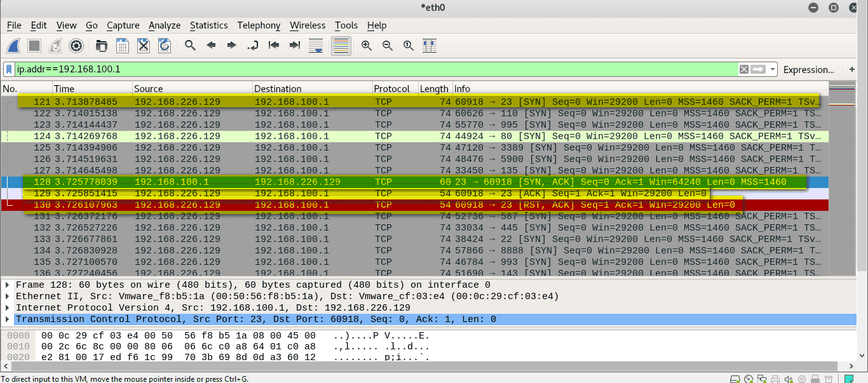Clear the display filter with the X
The width and height of the screenshot is (868, 383).
point(743,69)
